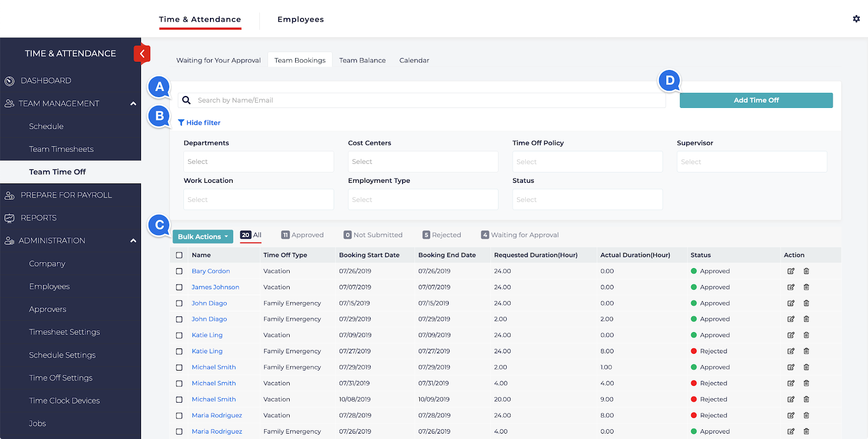The width and height of the screenshot is (868, 439).
Task: Click edit icon for Maria Rodriguez's 07/28/2019 booking
Action: [791, 416]
